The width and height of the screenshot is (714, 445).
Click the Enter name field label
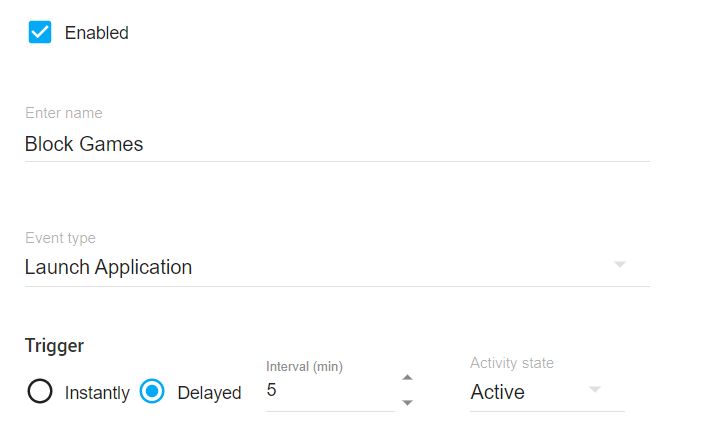[64, 113]
